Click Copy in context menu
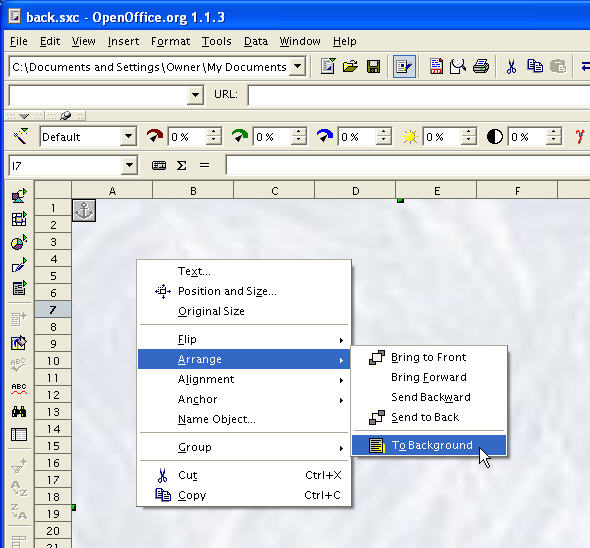The image size is (590, 548). coord(244,495)
